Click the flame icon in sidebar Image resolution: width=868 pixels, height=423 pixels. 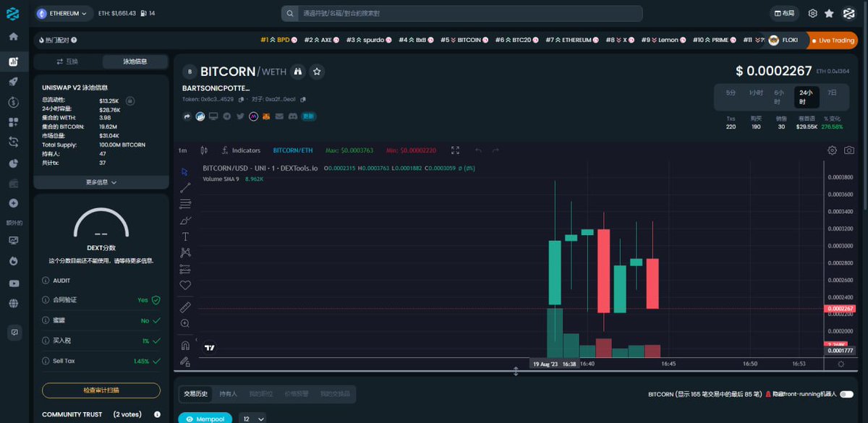[13, 261]
